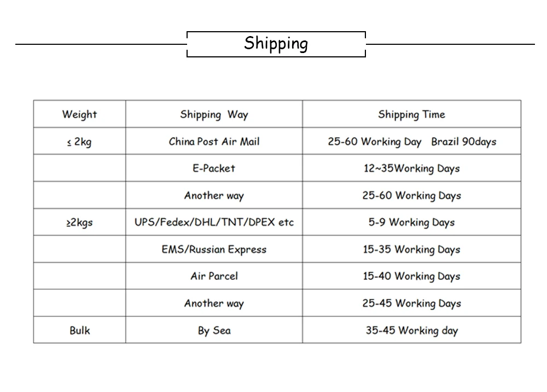The width and height of the screenshot is (547, 392).
Task: Select the Bulk weight cell
Action: click(x=79, y=330)
